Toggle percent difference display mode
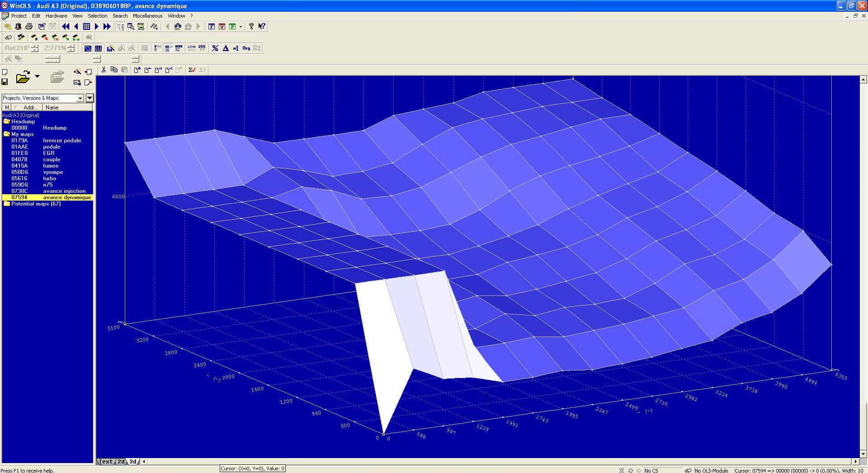The height and width of the screenshot is (473, 868). point(215,48)
